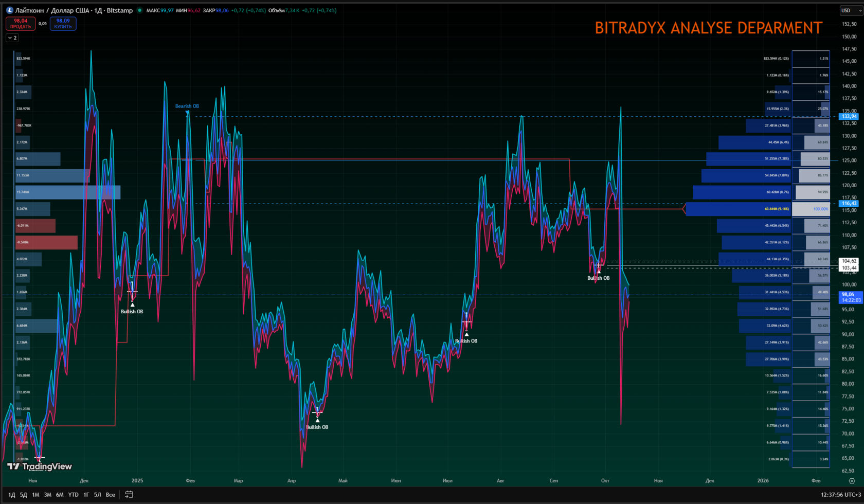Click the Litecoin symbol logo icon
Image resolution: width=864 pixels, height=504 pixels.
(x=9, y=10)
